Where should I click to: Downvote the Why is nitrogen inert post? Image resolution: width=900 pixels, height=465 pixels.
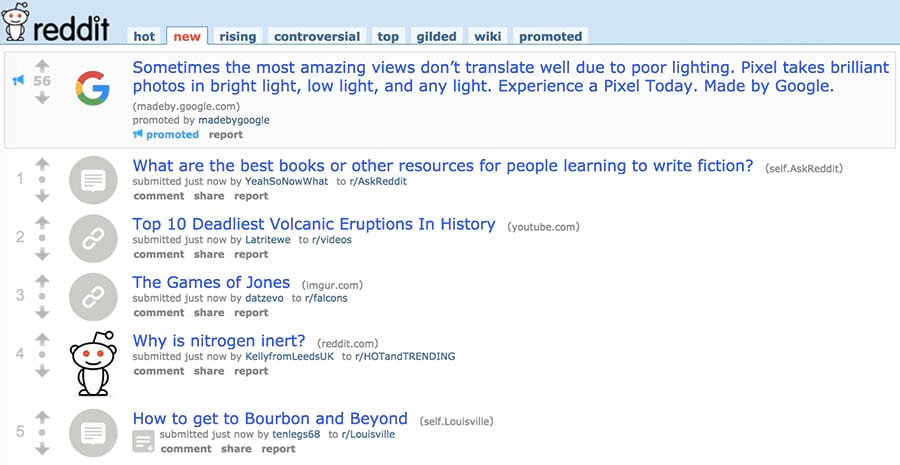[42, 371]
